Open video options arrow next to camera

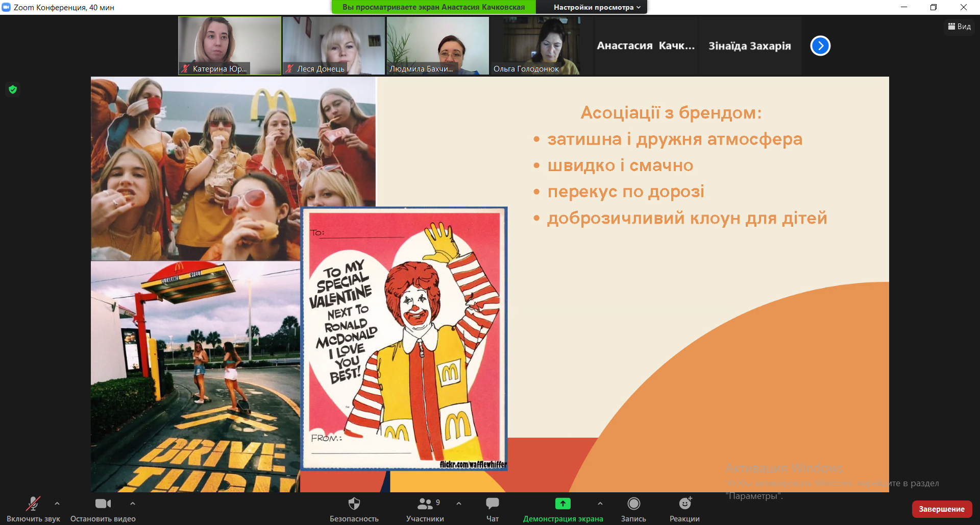tap(133, 504)
